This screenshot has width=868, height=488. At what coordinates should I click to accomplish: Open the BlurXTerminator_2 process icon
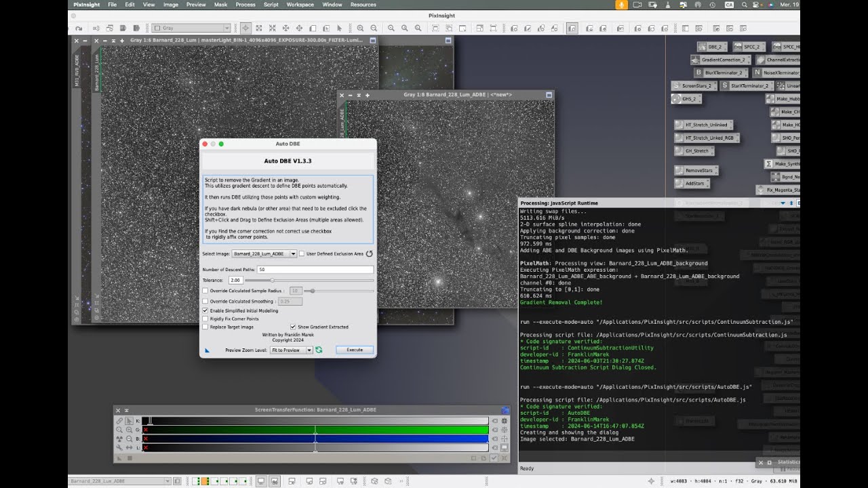721,73
